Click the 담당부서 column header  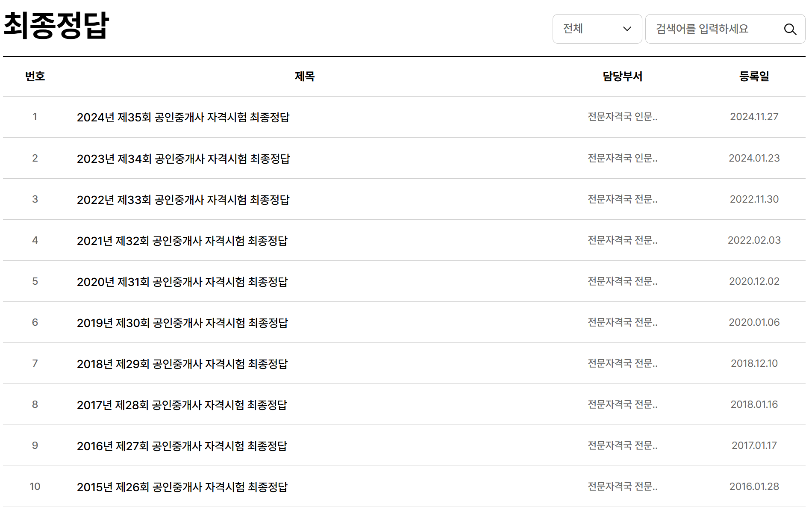pos(622,77)
